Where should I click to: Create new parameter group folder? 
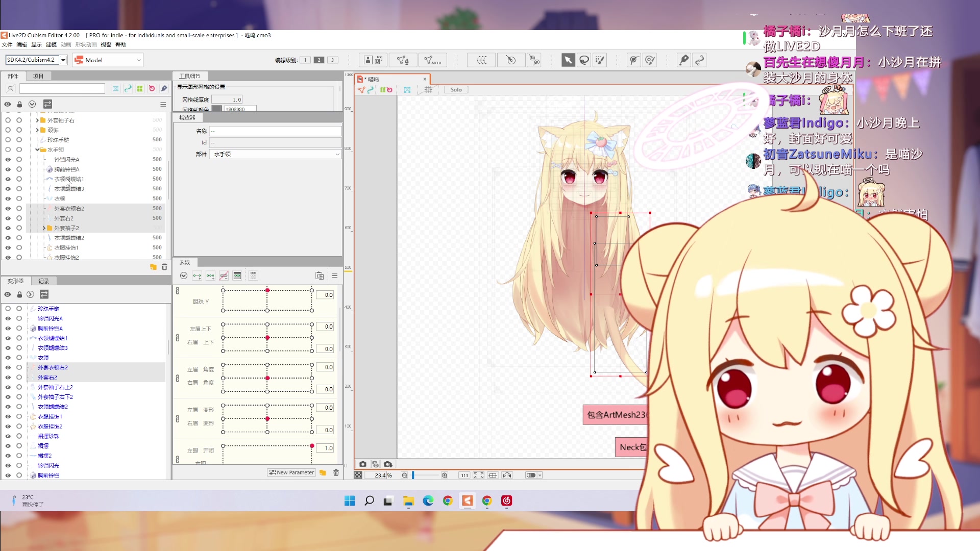323,472
